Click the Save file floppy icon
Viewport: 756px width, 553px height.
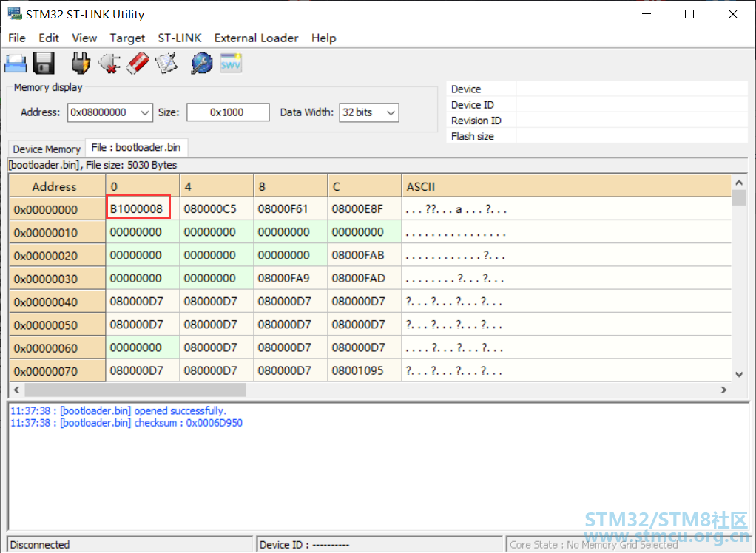click(44, 63)
